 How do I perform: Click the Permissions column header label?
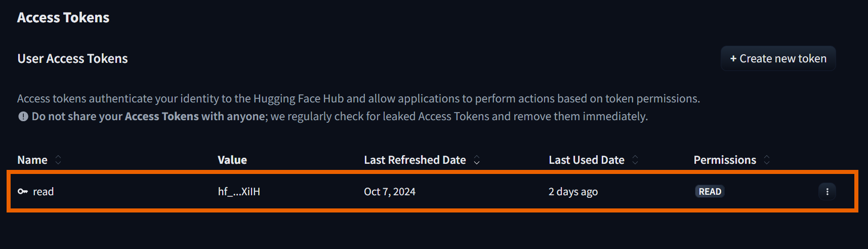(725, 160)
